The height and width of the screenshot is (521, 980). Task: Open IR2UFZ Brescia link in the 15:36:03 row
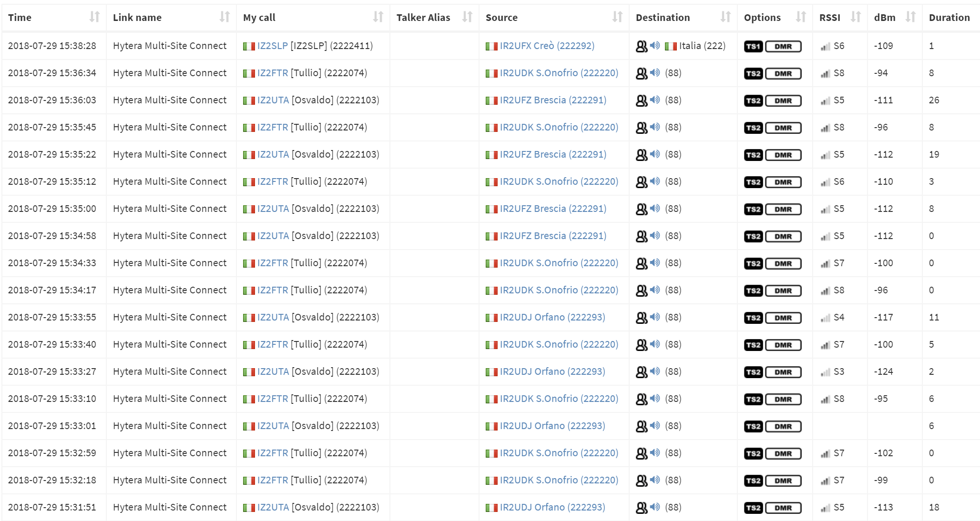coord(553,100)
